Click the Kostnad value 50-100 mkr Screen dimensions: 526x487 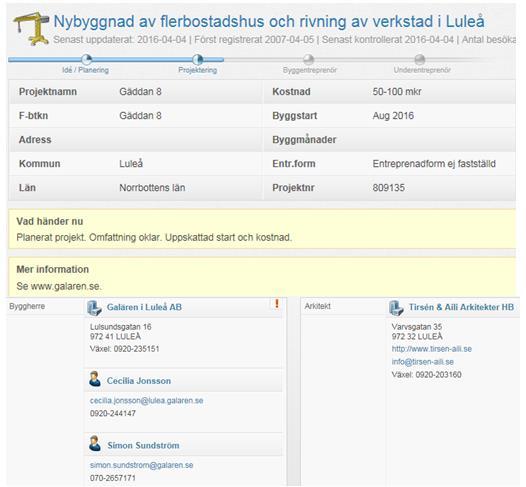tap(397, 92)
